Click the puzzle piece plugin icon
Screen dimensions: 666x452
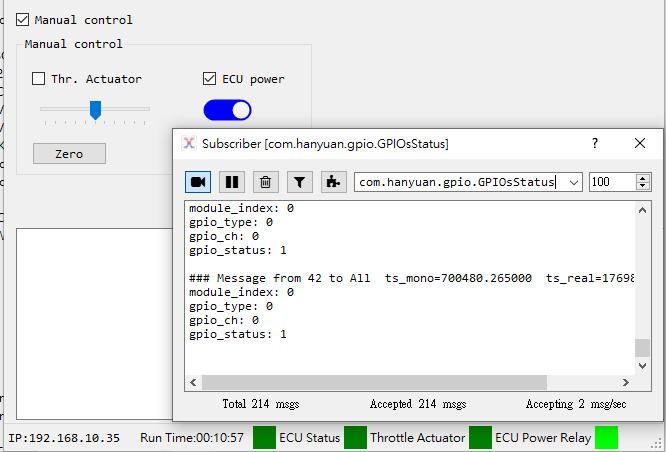333,182
